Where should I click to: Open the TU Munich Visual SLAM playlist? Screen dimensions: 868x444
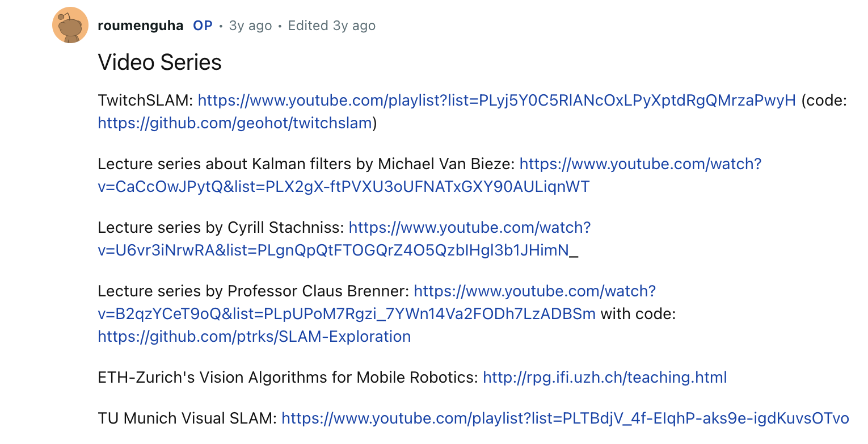click(x=564, y=418)
